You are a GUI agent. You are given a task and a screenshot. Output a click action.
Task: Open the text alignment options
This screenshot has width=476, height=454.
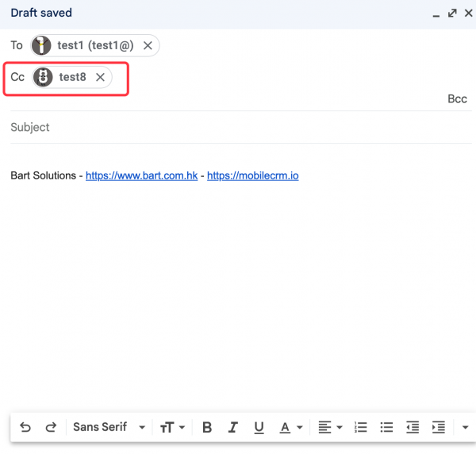[330, 427]
